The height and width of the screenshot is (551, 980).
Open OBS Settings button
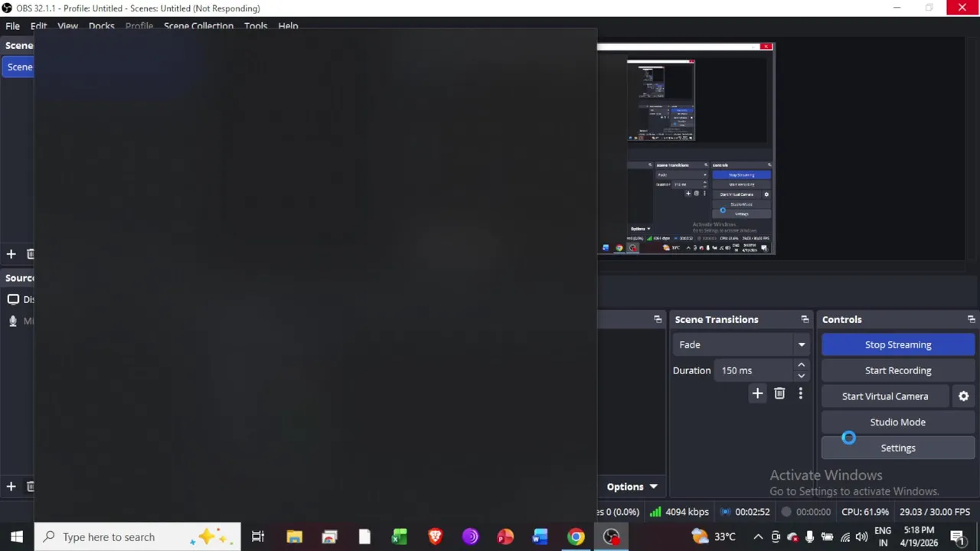(898, 448)
